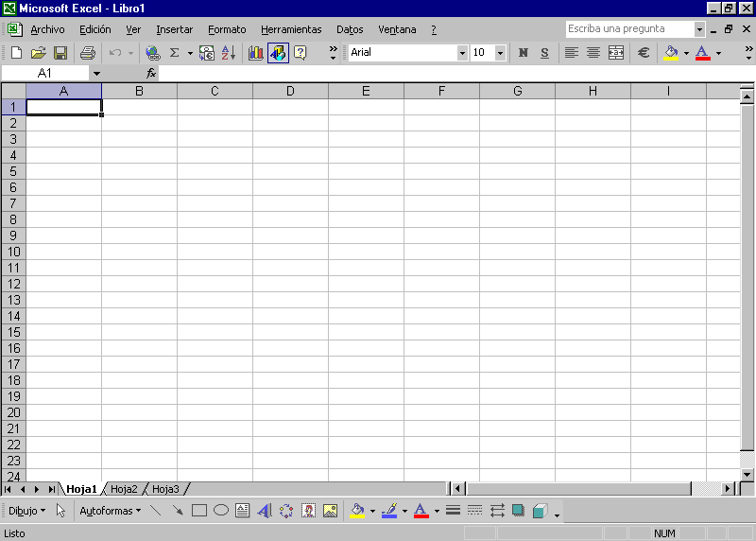
Task: Open the Dibujo drawing menu button
Action: click(x=27, y=511)
